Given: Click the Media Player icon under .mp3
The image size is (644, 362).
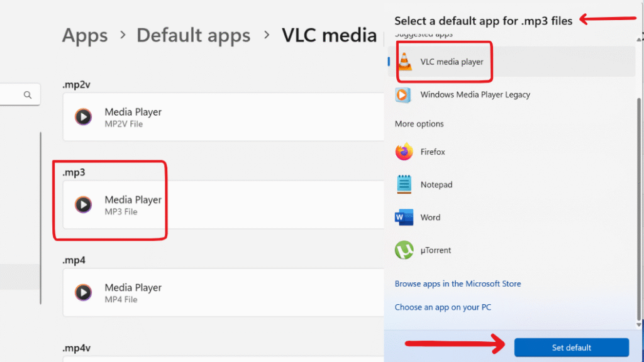Looking at the screenshot, I should point(84,205).
